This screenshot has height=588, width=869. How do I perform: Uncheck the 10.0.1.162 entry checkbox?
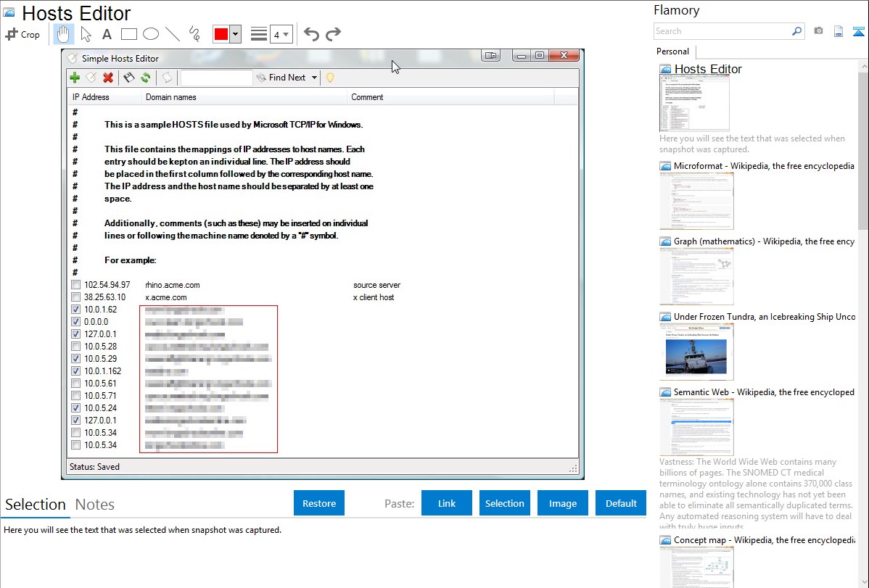[76, 370]
